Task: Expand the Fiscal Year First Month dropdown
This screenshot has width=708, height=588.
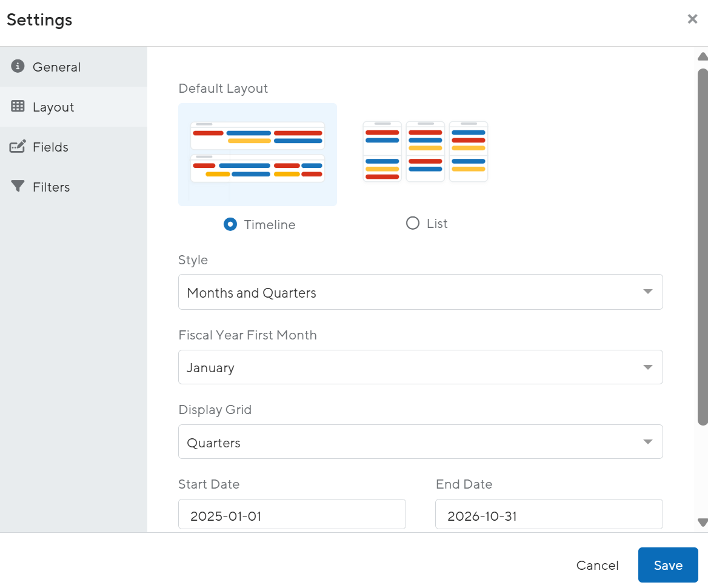Action: (420, 367)
